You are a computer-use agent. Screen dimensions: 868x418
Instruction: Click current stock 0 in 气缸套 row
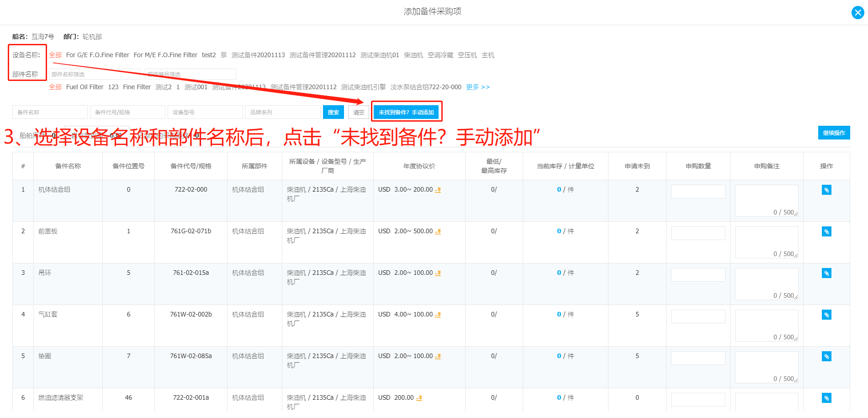[559, 315]
